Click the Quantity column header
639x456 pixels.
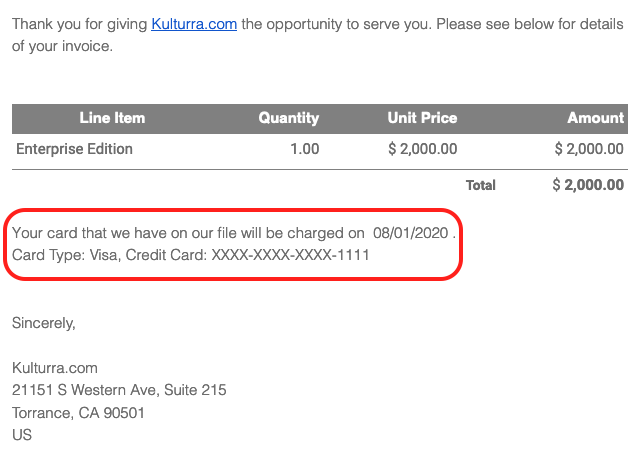pyautogui.click(x=288, y=118)
